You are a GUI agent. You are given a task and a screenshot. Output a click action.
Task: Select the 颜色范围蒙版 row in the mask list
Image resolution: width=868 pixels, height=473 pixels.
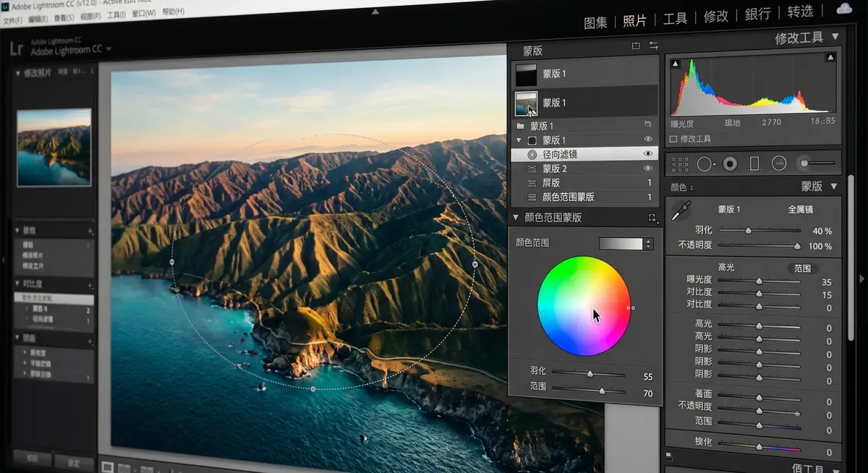[x=584, y=197]
